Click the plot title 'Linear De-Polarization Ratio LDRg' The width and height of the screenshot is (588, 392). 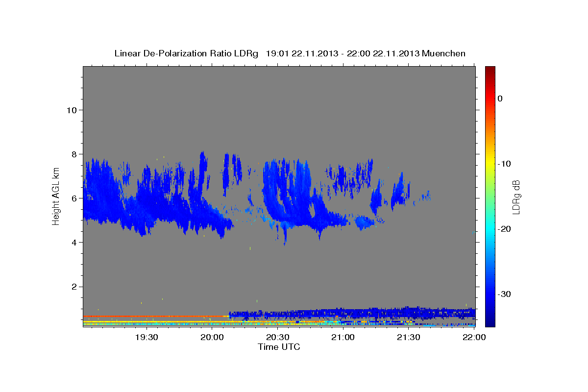186,53
